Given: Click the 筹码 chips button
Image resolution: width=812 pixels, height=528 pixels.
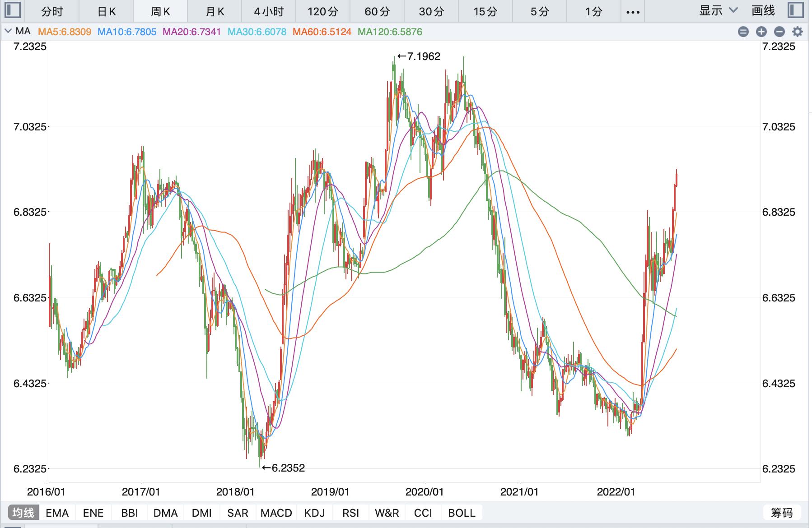Looking at the screenshot, I should tap(782, 513).
